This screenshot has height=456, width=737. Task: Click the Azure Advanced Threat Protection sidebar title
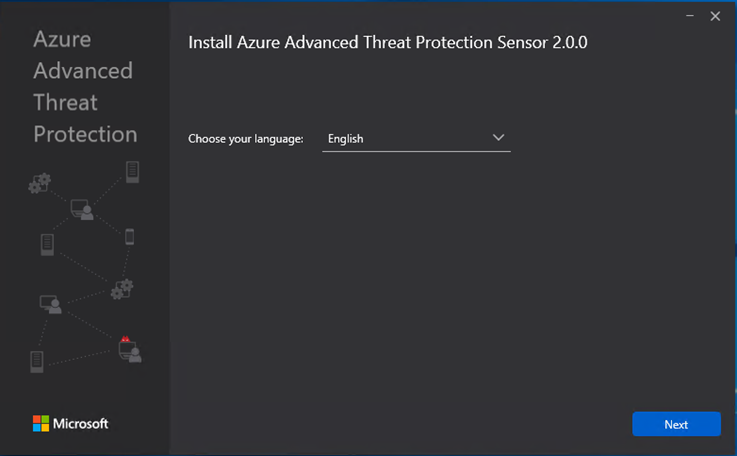pyautogui.click(x=85, y=86)
